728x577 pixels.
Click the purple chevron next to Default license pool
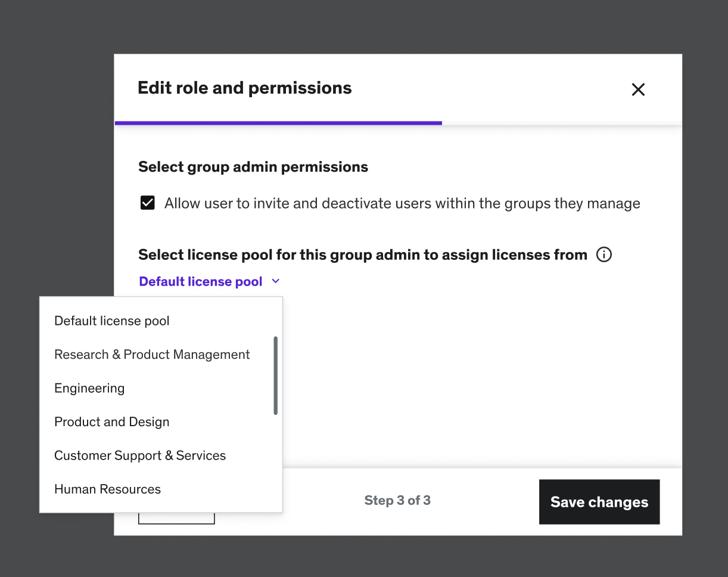[x=275, y=281]
